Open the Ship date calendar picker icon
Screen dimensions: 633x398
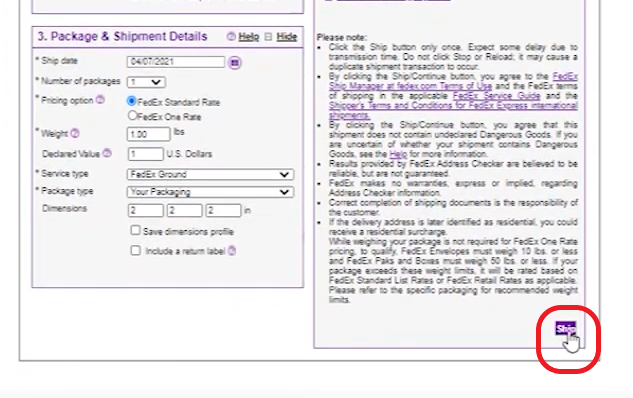tap(235, 63)
